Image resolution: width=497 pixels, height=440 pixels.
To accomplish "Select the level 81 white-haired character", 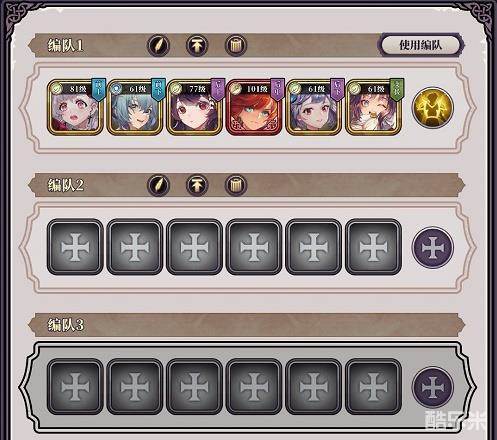I will [75, 107].
